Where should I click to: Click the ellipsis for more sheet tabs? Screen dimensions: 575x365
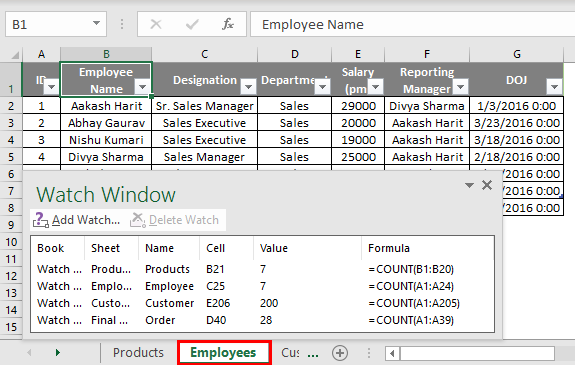click(313, 354)
